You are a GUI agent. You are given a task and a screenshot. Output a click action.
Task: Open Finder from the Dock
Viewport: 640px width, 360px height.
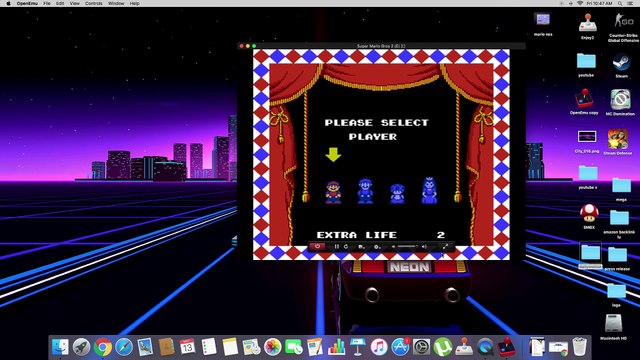60,347
